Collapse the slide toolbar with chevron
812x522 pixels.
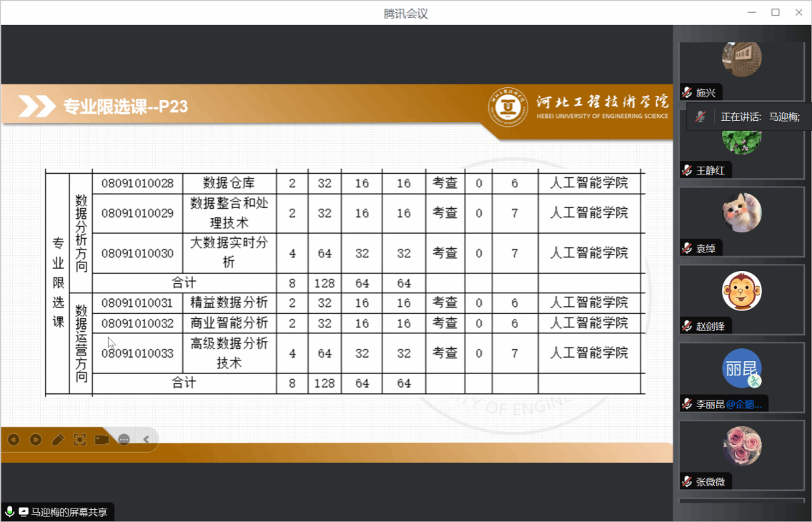click(x=146, y=440)
